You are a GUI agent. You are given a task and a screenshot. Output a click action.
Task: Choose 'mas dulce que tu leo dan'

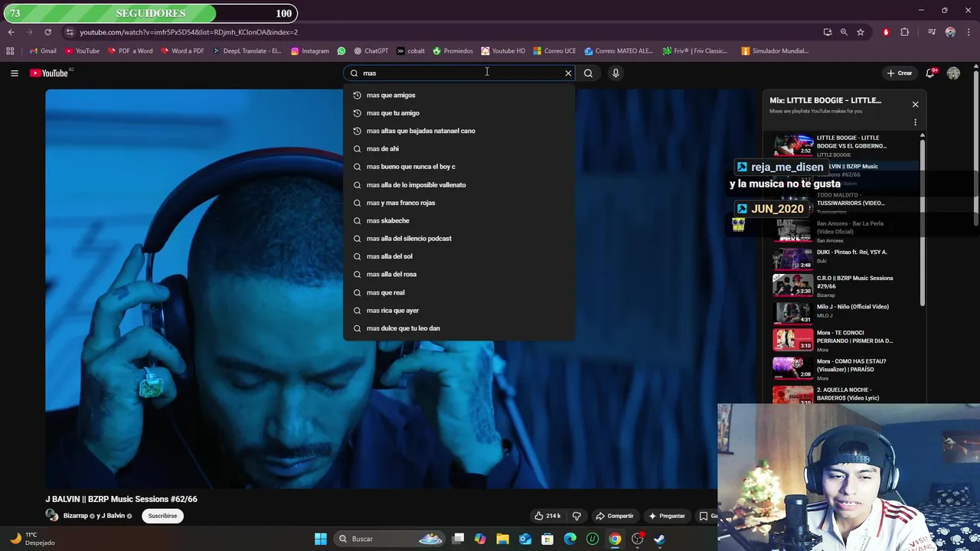459,328
